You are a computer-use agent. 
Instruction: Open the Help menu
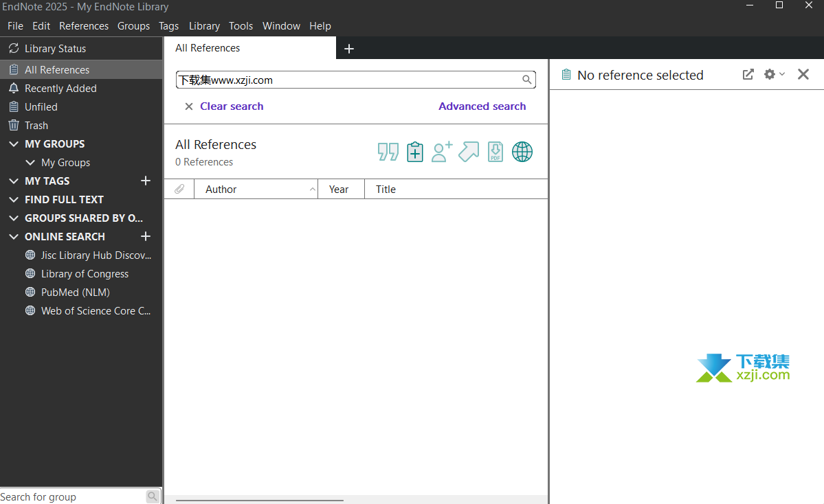(x=320, y=25)
